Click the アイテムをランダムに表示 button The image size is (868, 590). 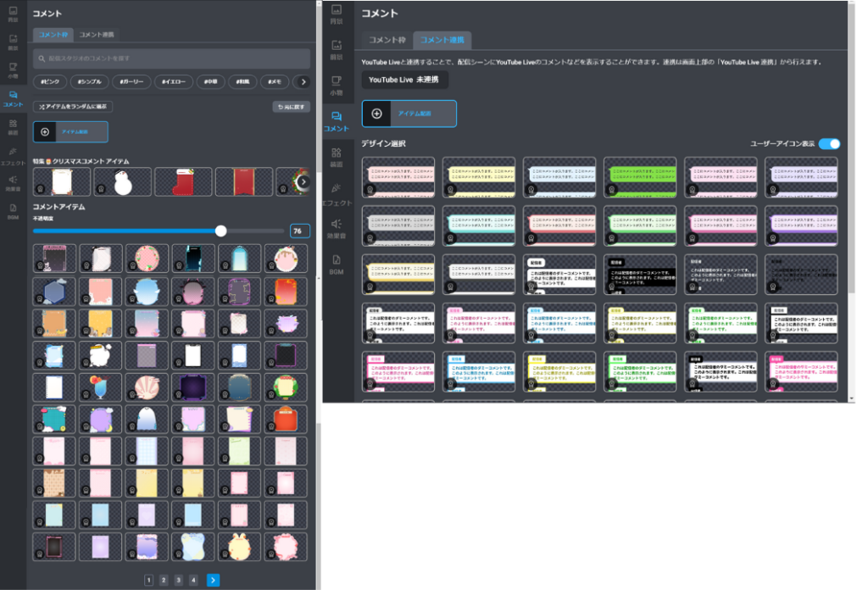click(x=73, y=107)
